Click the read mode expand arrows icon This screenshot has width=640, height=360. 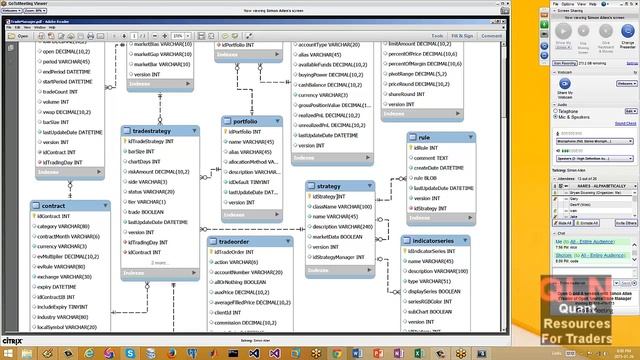coord(249,36)
